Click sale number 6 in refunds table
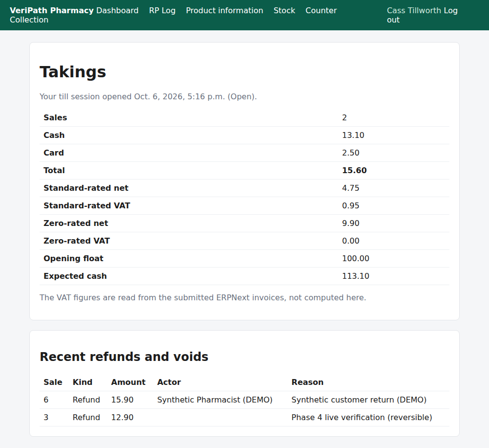The width and height of the screenshot is (489, 448). [x=46, y=400]
